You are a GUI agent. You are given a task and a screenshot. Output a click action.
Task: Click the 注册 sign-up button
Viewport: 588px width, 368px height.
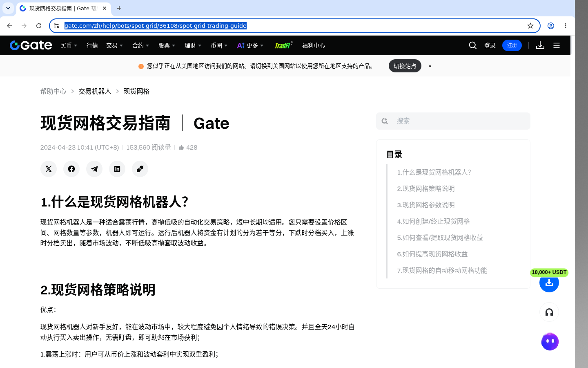512,45
